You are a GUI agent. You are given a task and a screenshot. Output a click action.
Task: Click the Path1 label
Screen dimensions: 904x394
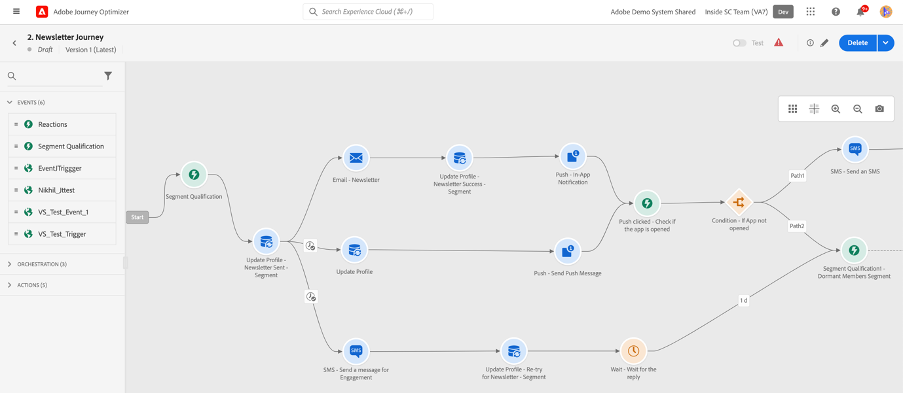[x=797, y=175]
